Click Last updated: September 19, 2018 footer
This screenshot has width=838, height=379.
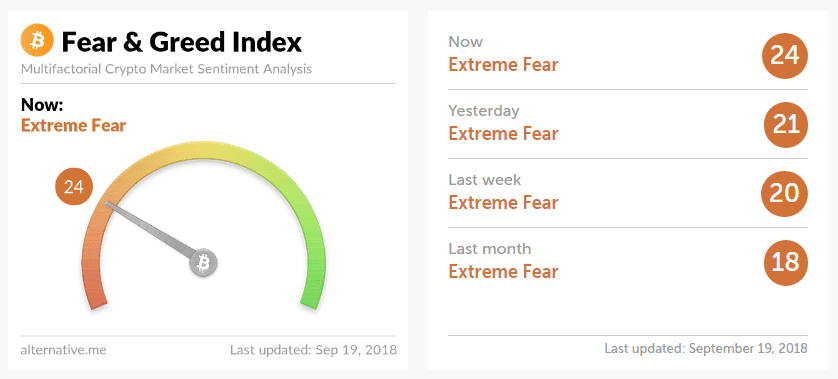point(706,349)
